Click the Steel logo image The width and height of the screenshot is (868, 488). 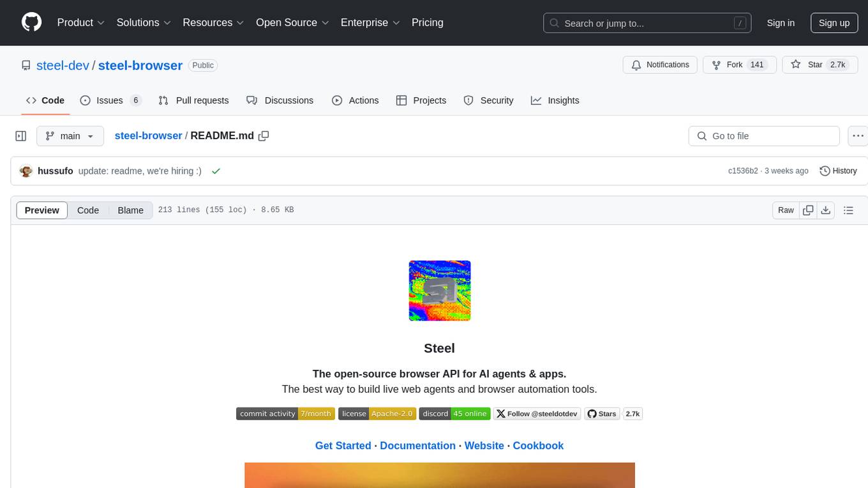[440, 291]
